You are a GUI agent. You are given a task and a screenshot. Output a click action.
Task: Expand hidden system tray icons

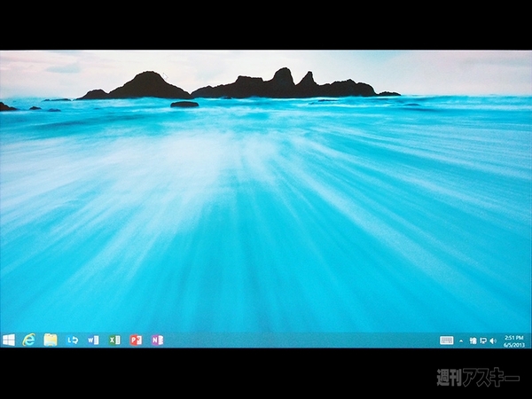tap(461, 340)
